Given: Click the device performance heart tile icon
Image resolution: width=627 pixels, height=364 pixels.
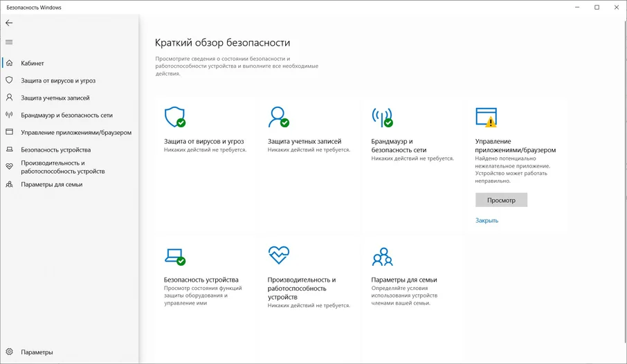Looking at the screenshot, I should [278, 255].
